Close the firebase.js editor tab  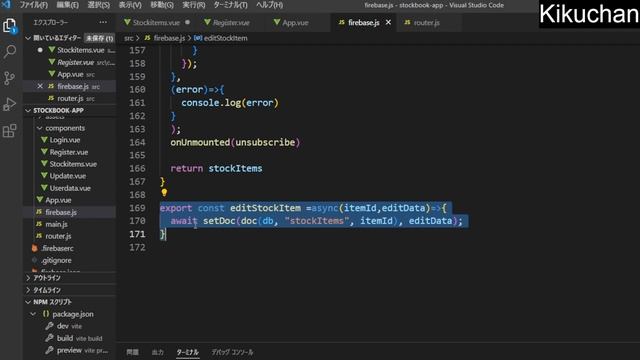tap(388, 22)
